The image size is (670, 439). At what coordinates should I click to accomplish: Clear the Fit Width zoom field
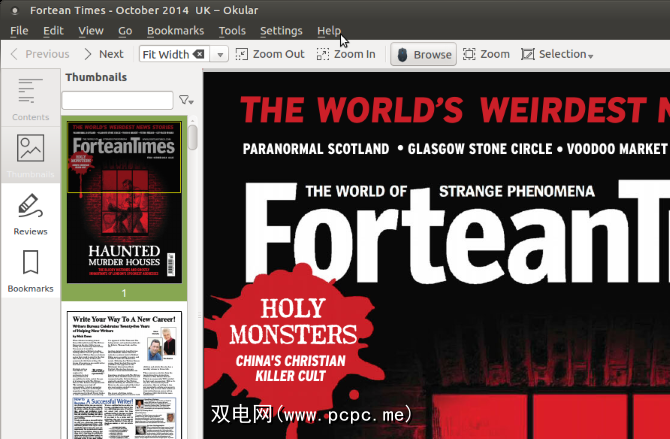pyautogui.click(x=198, y=54)
